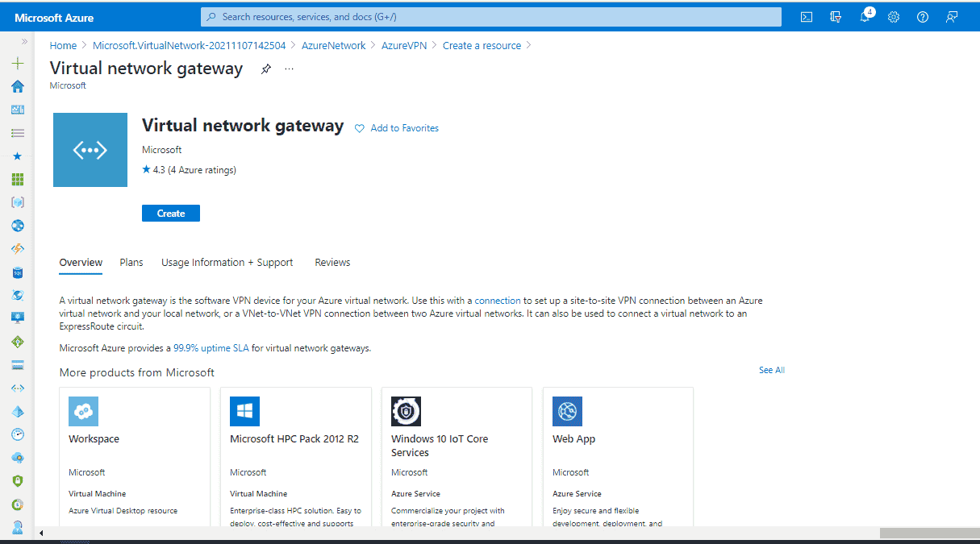The image size is (980, 544).
Task: Switch to the Overview tab
Action: 81,263
